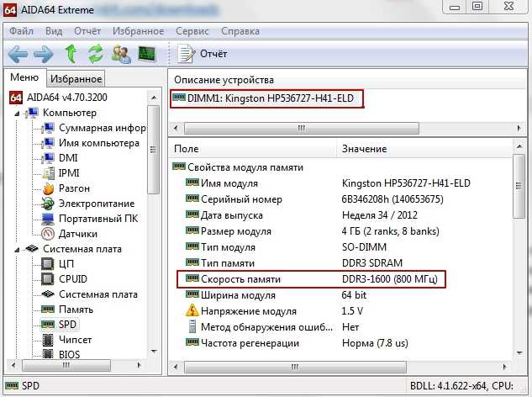Collapse the Компьютер tree node
The height and width of the screenshot is (397, 532).
pos(17,114)
